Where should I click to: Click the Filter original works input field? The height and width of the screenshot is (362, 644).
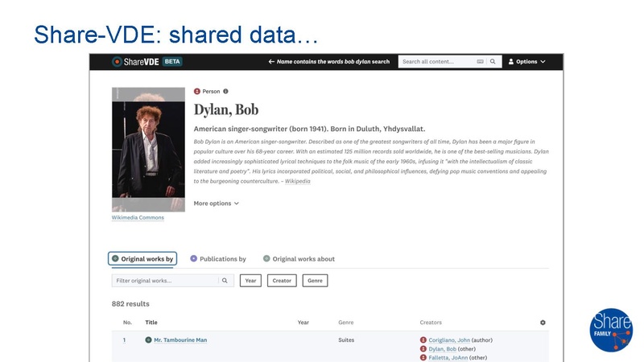(x=165, y=281)
